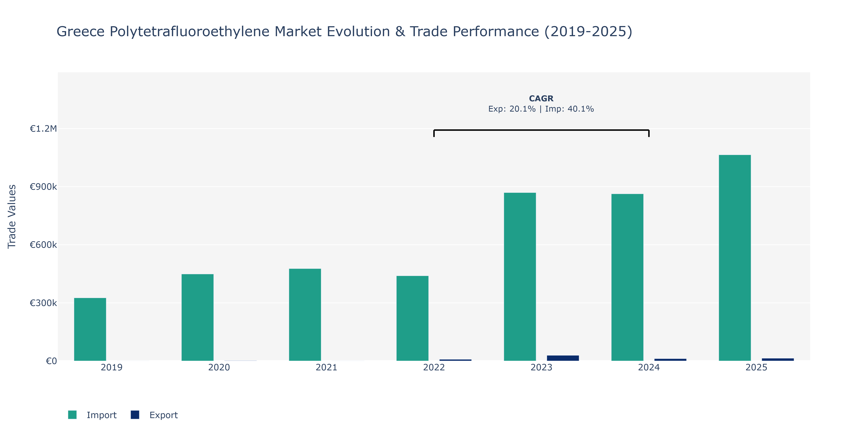
Task: Click the €900k y-axis label
Action: click(43, 187)
